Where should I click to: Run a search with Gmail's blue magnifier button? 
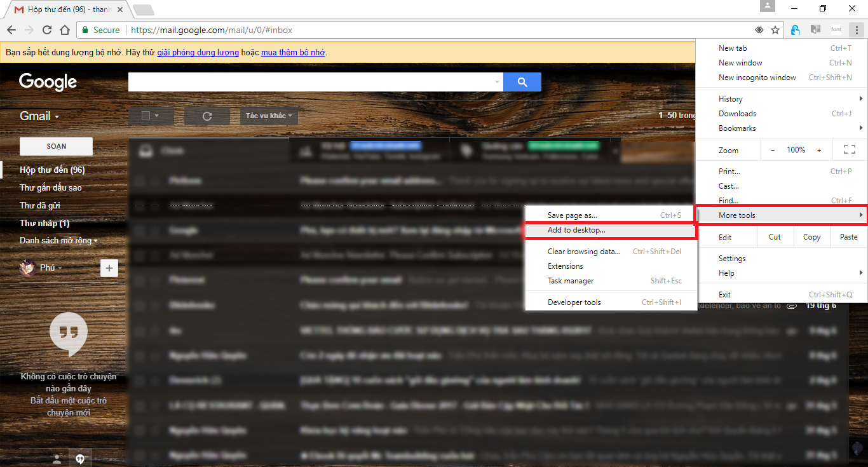click(x=522, y=82)
